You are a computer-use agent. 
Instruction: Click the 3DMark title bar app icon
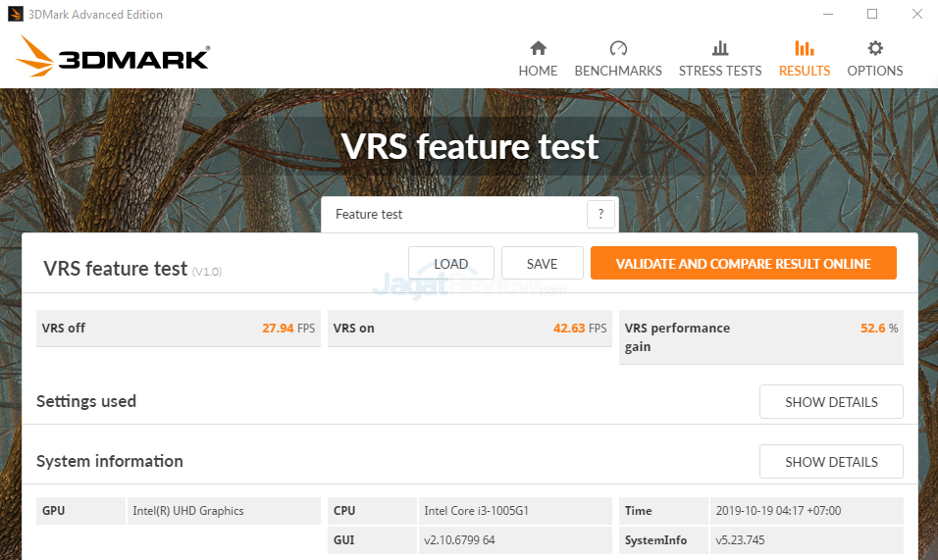coord(16,15)
